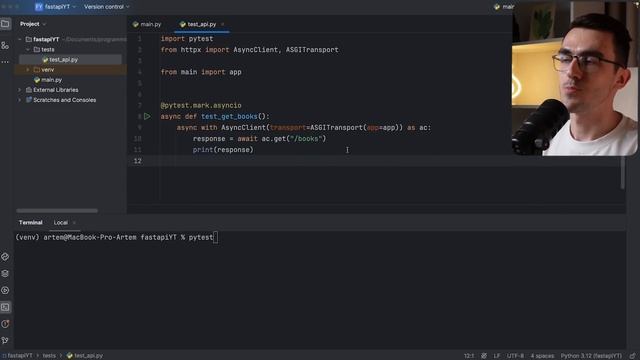The height and width of the screenshot is (360, 640).
Task: Switch to the main.py editor tab
Action: 147,24
